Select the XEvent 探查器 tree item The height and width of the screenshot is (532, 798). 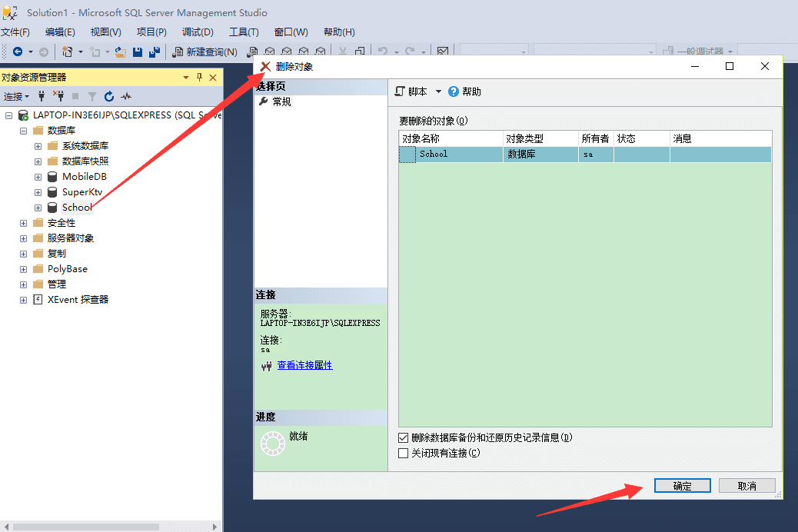[x=78, y=299]
